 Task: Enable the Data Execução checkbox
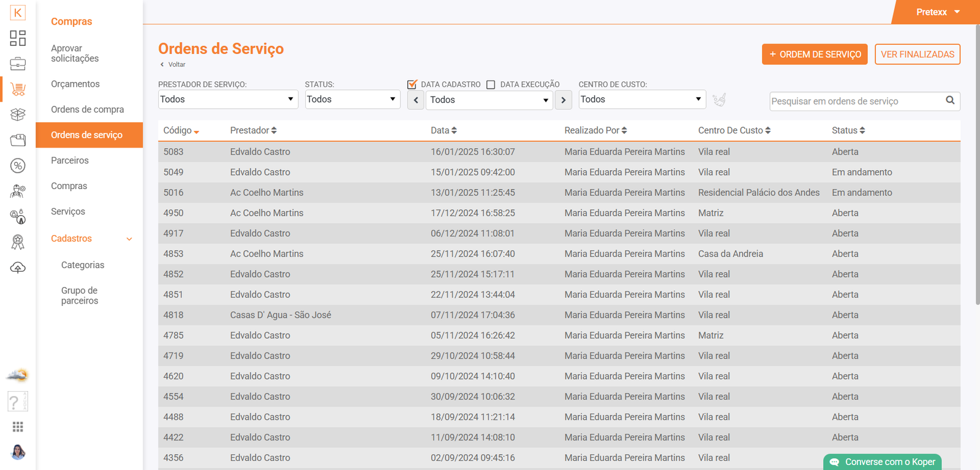point(491,84)
